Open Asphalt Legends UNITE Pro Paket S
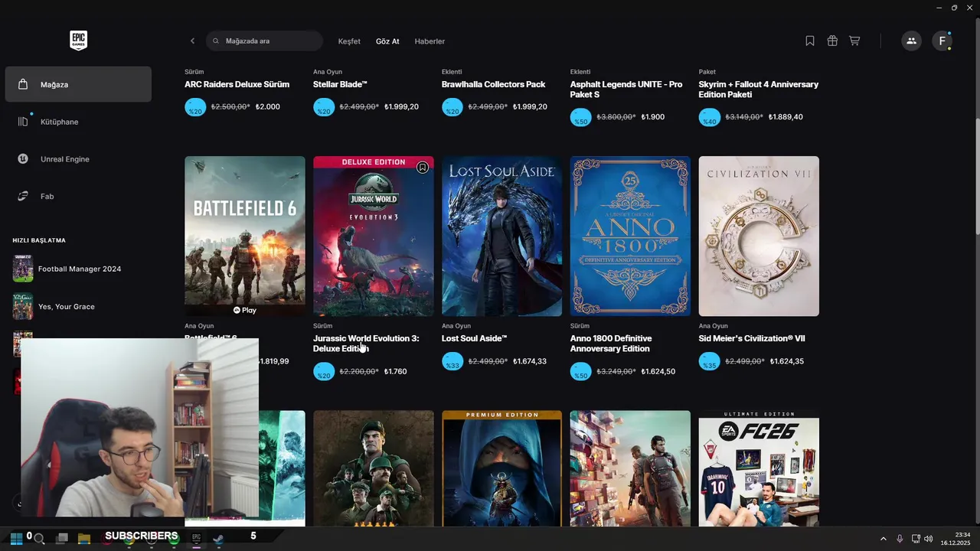This screenshot has height=551, width=980. click(x=626, y=90)
